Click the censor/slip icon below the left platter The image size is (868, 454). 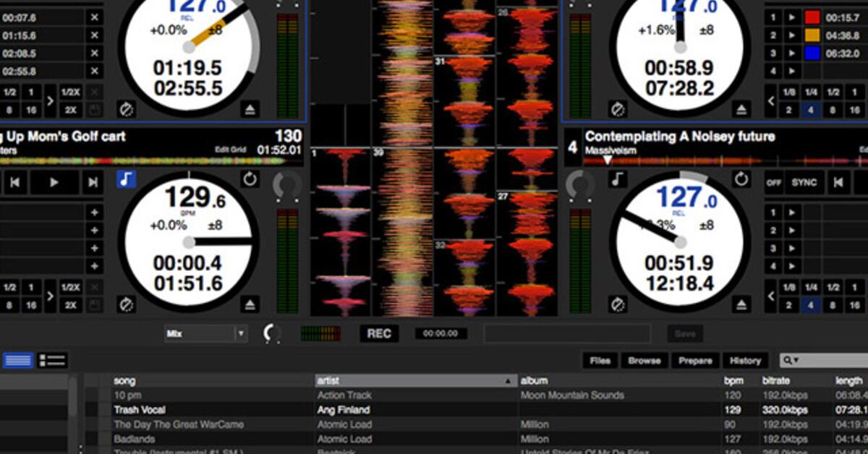tap(125, 302)
